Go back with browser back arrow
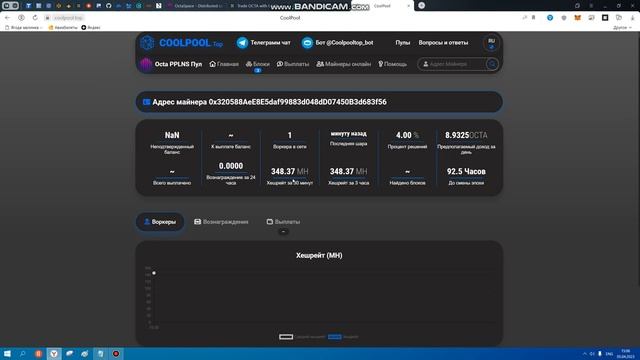 pyautogui.click(x=7, y=18)
